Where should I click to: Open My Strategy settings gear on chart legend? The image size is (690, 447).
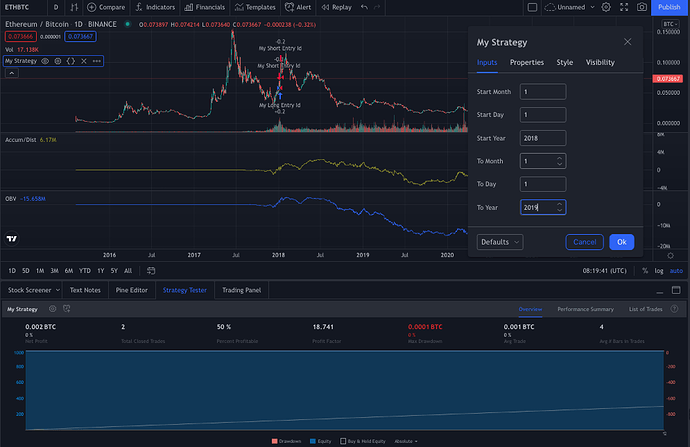click(x=58, y=61)
